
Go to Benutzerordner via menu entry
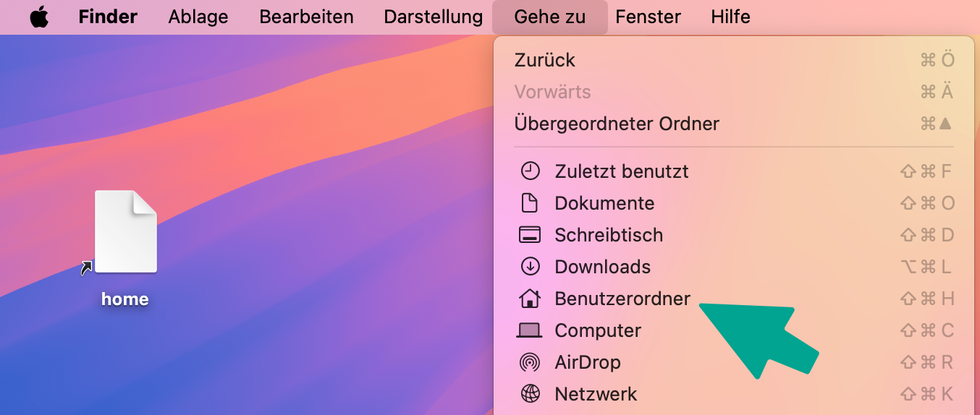coord(622,299)
